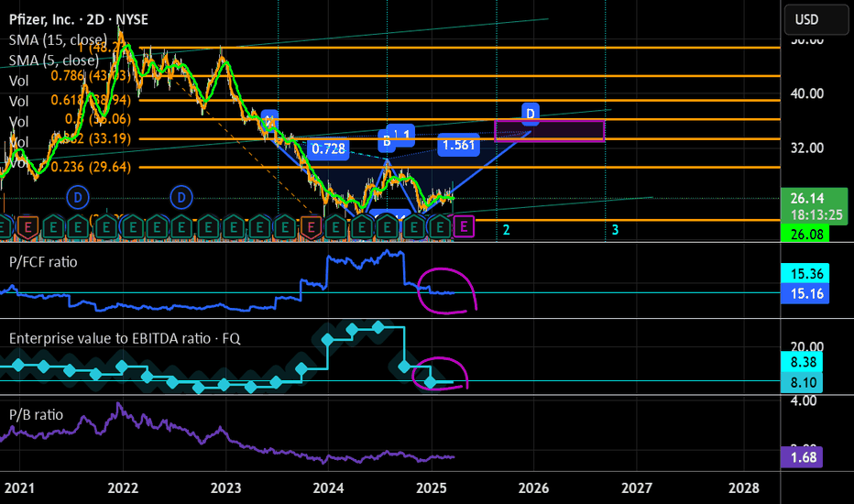Click the 2023 label on the time axis
The image size is (854, 504).
[225, 488]
